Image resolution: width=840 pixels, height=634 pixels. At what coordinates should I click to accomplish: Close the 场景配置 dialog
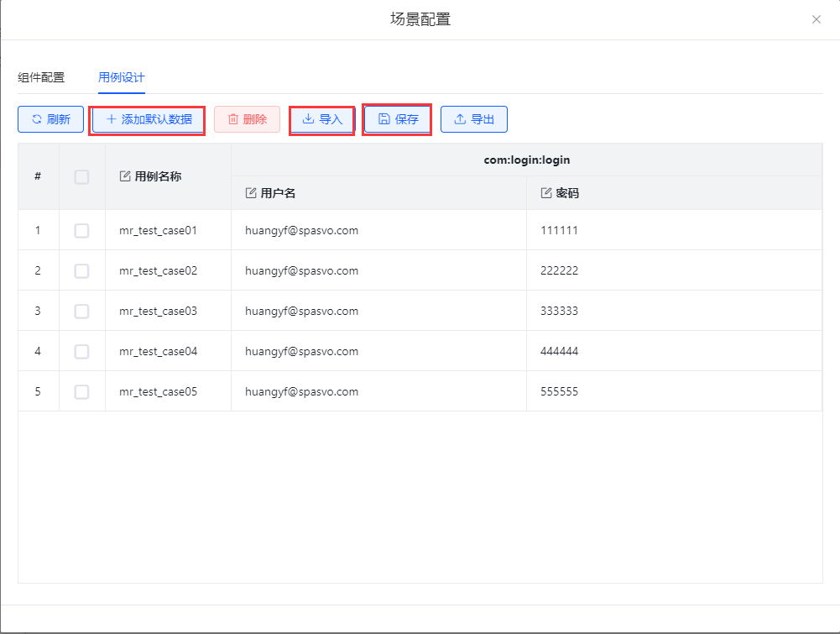point(817,19)
